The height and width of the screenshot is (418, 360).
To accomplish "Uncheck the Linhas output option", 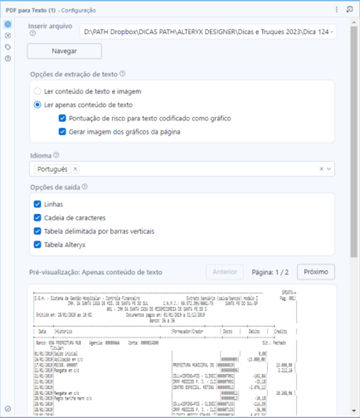I will (38, 204).
